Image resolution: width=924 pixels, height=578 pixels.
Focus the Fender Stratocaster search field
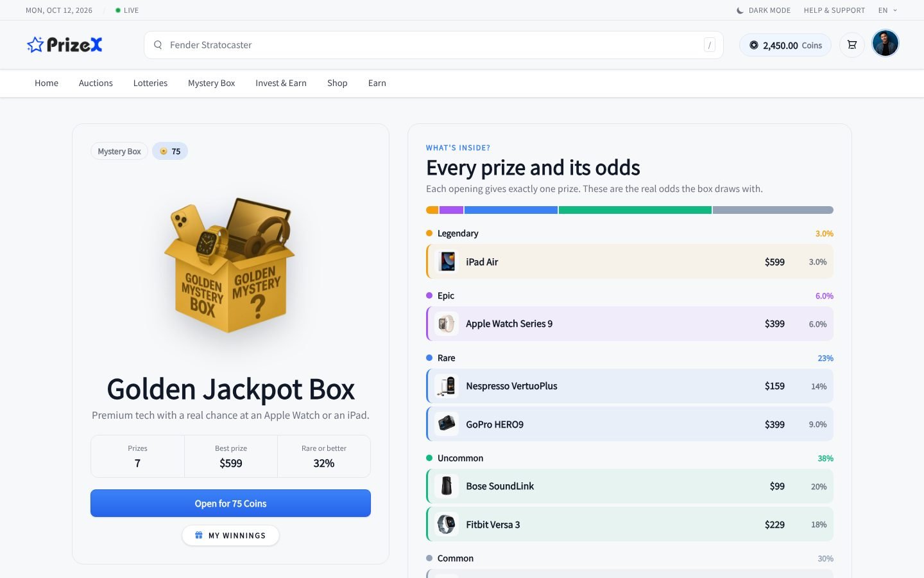(434, 45)
